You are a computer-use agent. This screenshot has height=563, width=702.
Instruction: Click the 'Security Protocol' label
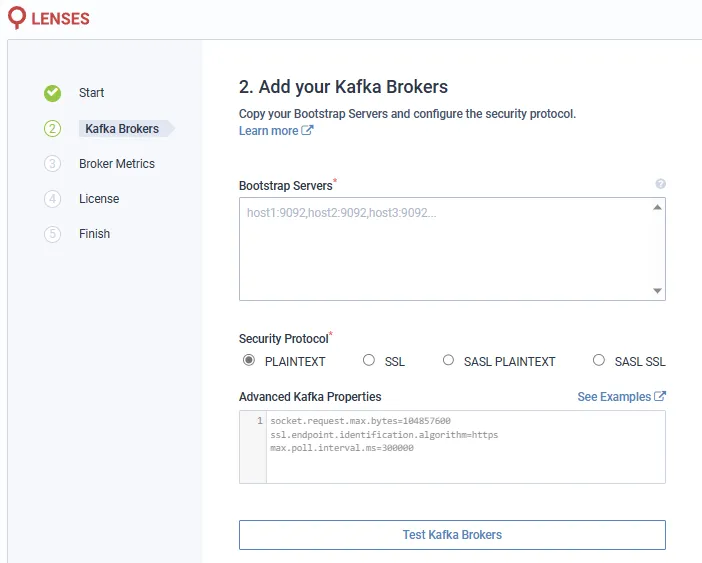[x=284, y=339]
